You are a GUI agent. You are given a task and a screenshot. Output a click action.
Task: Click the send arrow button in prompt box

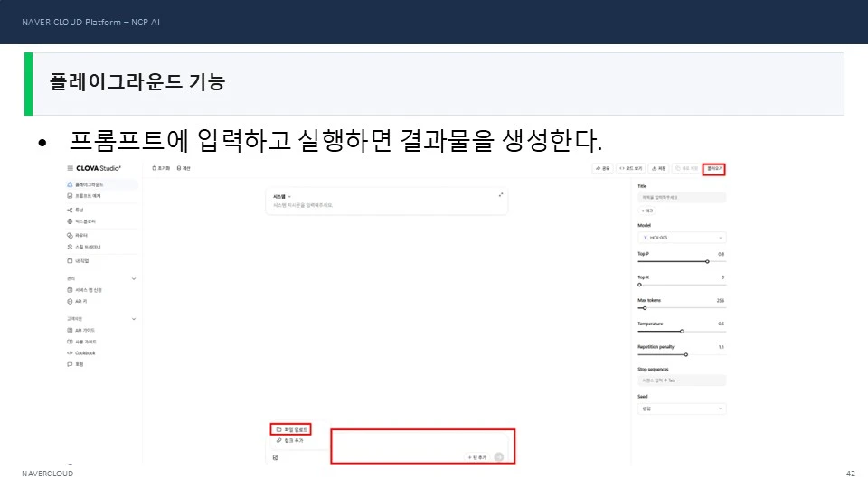(x=499, y=457)
